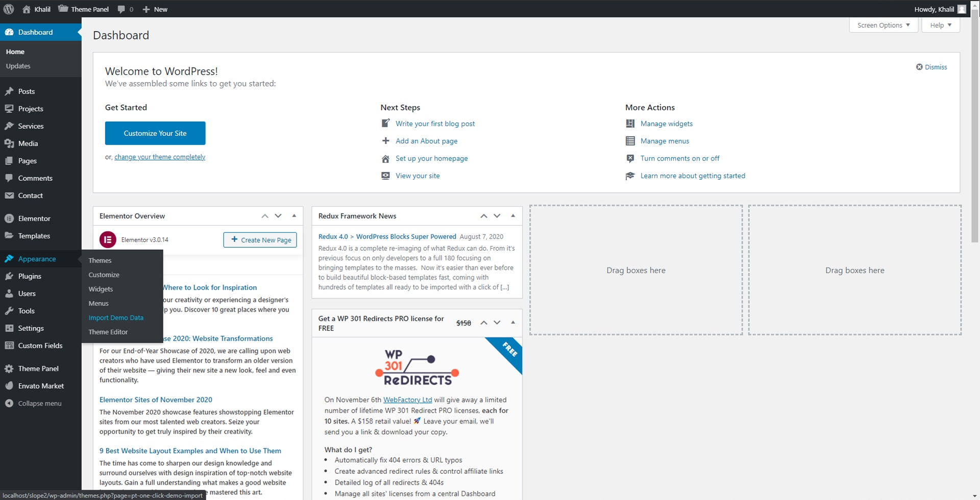Click Learn more about getting started link

point(693,176)
